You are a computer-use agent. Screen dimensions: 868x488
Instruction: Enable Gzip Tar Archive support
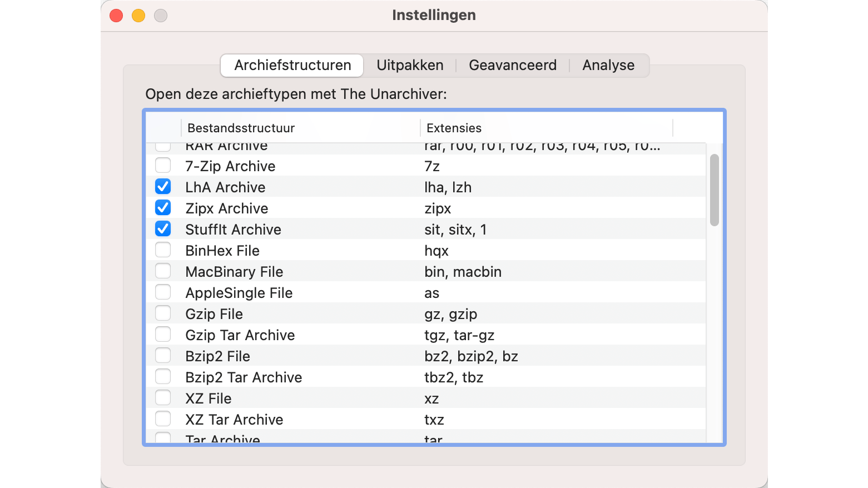163,334
